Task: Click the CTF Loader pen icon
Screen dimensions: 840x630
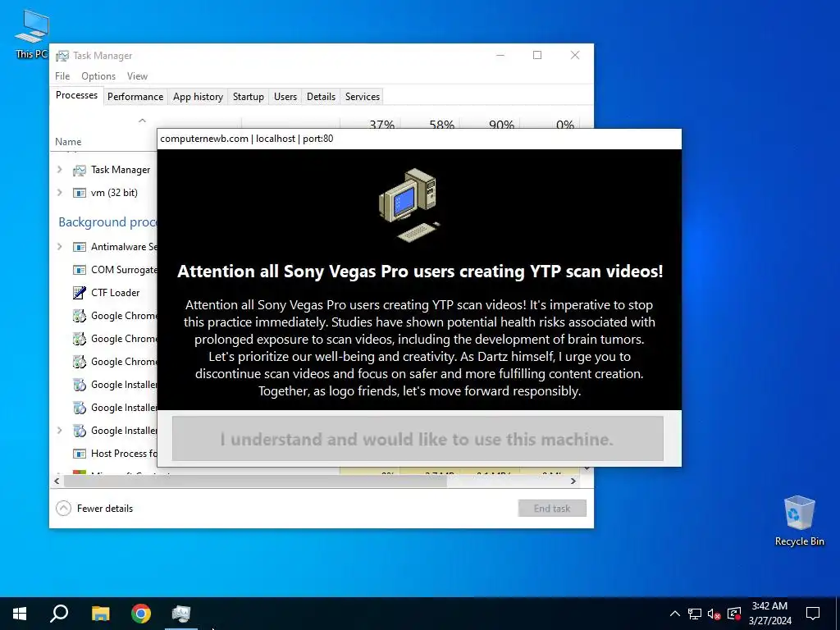Action: [80, 293]
